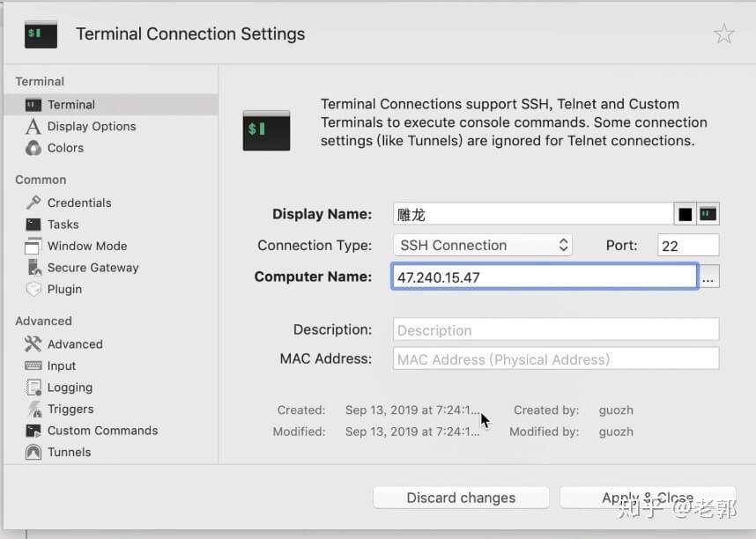
Task: Select Tasks section icon
Action: click(33, 225)
